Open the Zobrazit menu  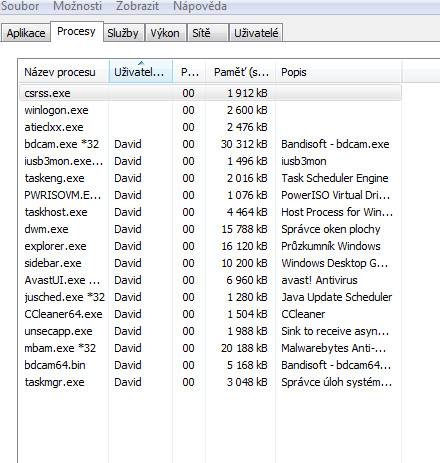pos(137,6)
